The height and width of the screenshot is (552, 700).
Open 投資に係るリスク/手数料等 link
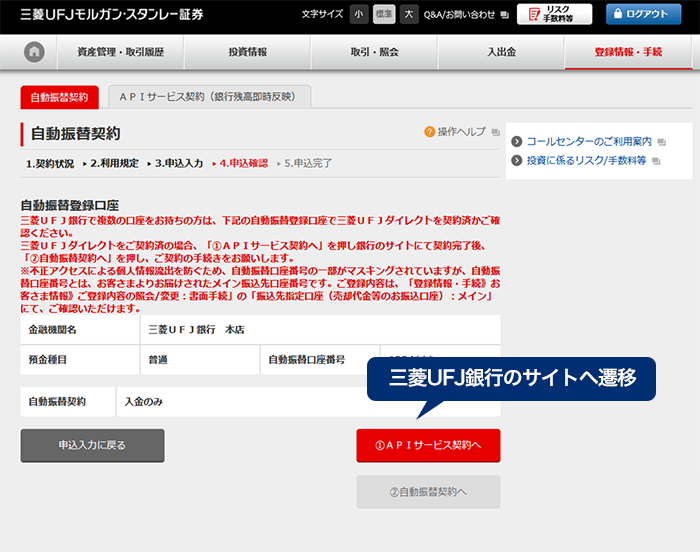[587, 160]
